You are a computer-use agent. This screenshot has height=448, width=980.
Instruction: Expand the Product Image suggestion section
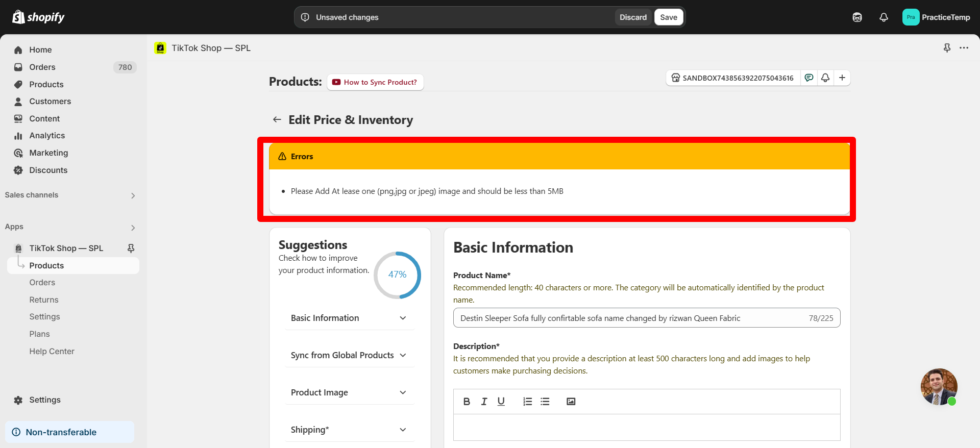point(403,392)
